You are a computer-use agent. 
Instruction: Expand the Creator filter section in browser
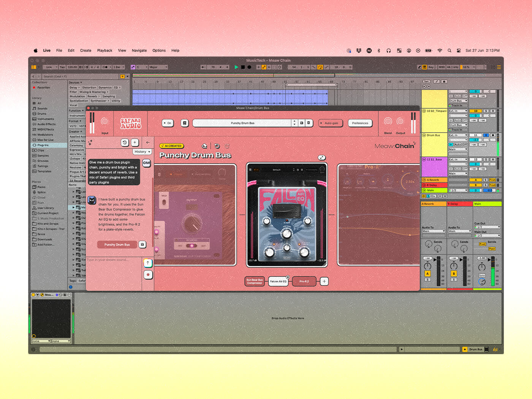point(75,131)
